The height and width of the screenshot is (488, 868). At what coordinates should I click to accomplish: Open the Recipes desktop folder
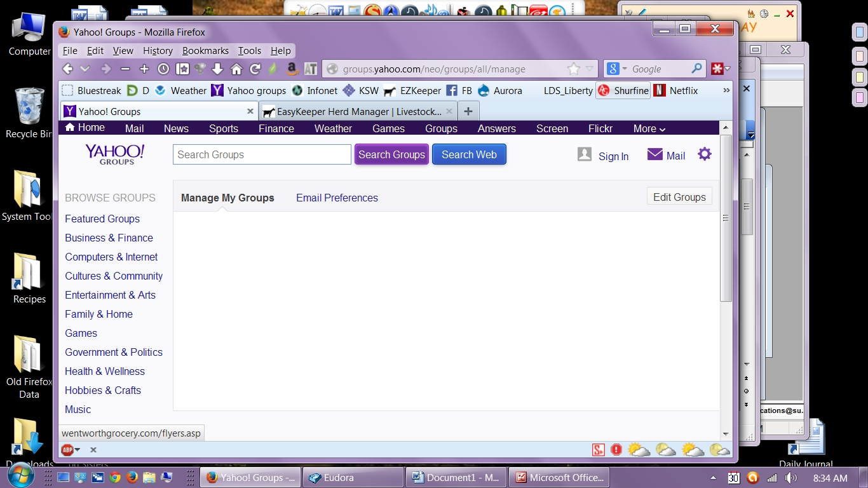(x=29, y=278)
